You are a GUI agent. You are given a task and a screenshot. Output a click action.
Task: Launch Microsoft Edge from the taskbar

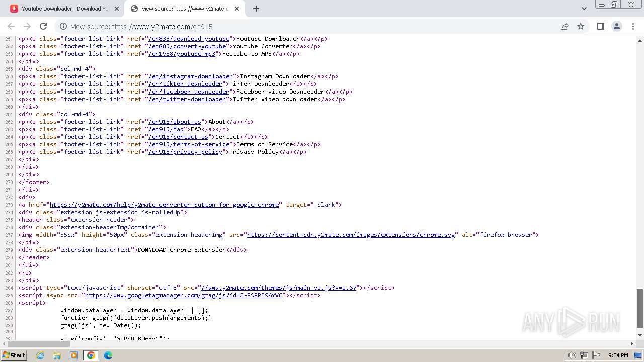point(108,355)
